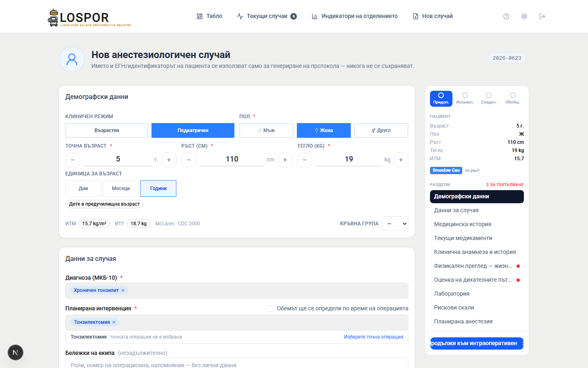Screen dimensions: 588x368
Task: Set age unit to Дни
Action: coord(83,188)
